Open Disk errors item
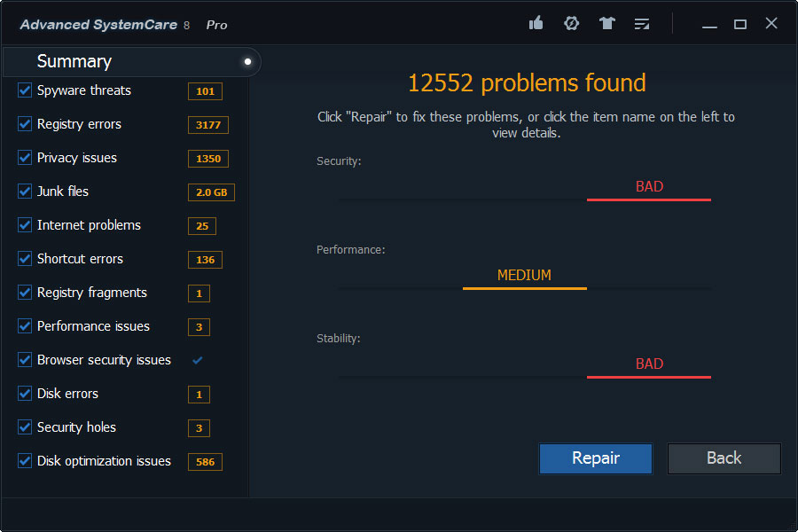Screen dimensions: 798x532 (67, 394)
